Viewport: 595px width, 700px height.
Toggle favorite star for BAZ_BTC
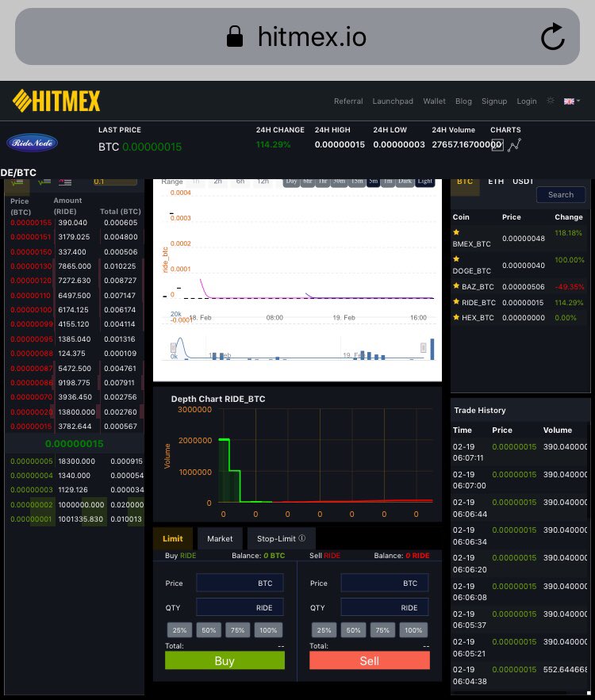click(456, 285)
